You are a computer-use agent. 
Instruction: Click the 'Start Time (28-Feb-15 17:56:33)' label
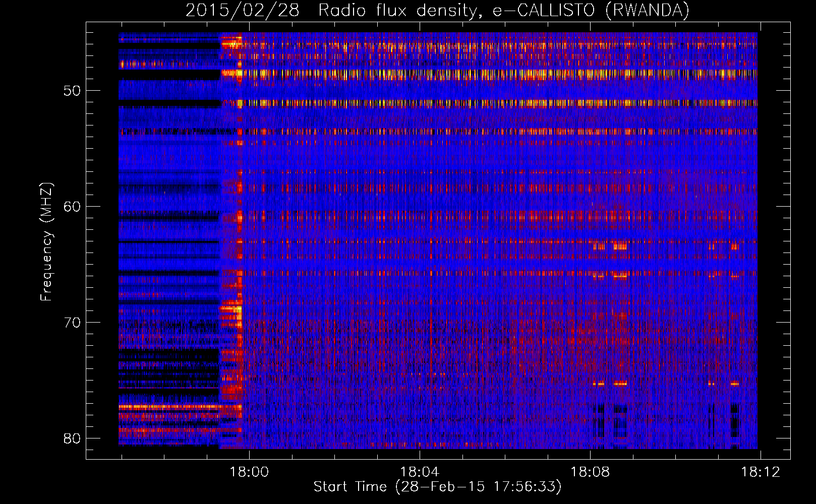(437, 487)
